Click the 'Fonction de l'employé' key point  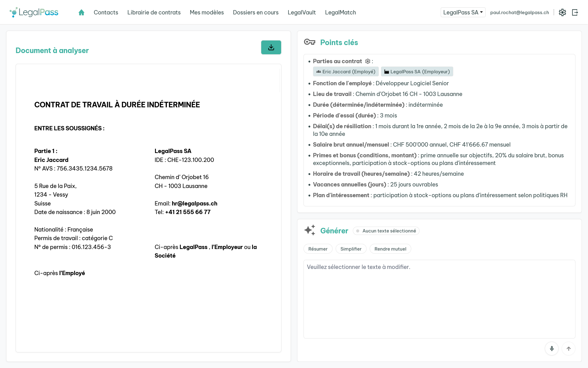(381, 83)
